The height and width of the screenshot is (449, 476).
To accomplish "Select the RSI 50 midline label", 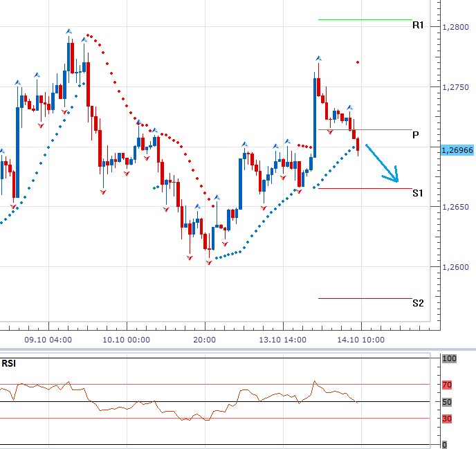I will point(448,402).
